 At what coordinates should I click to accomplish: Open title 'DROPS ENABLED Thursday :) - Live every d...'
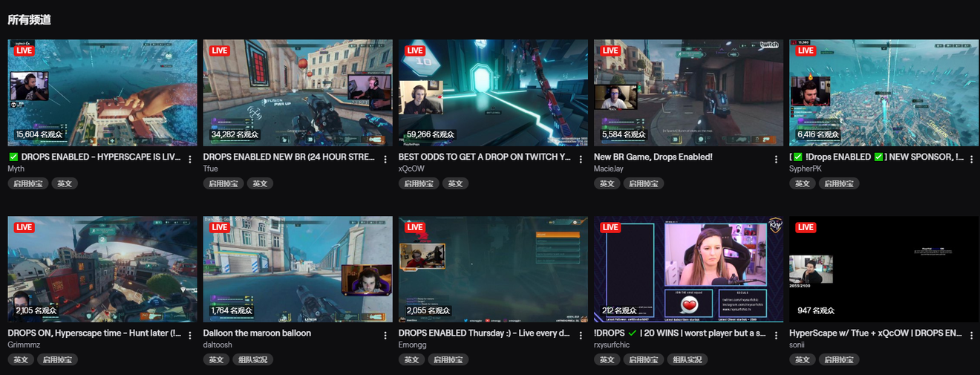pos(484,333)
